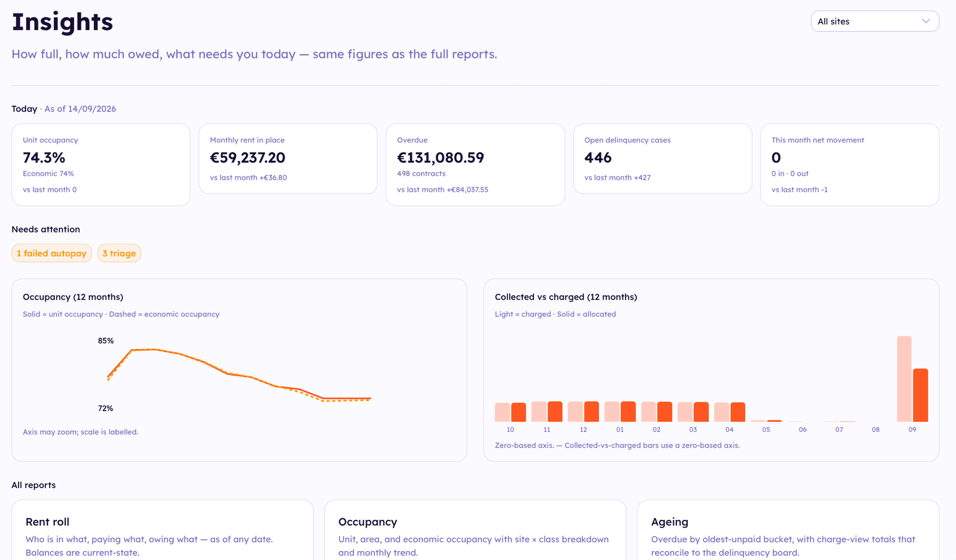
Task: Click the light charged bar for month 12
Action: [x=575, y=412]
